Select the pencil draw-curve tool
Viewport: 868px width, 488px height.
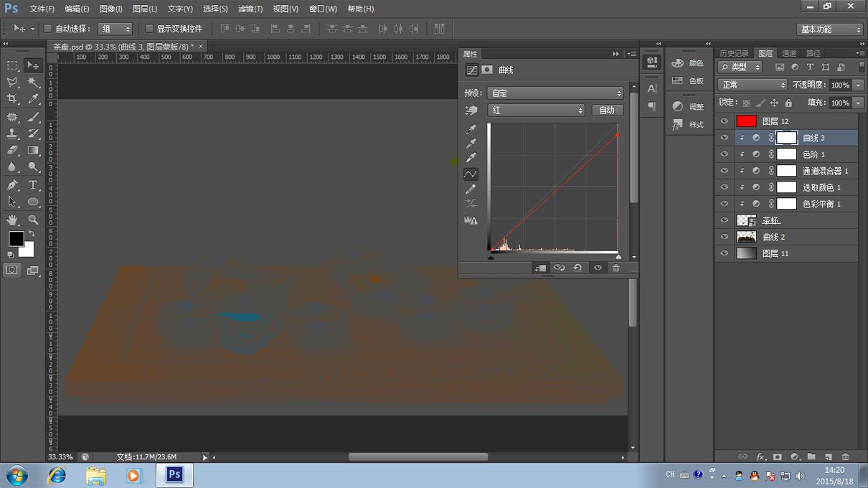471,189
